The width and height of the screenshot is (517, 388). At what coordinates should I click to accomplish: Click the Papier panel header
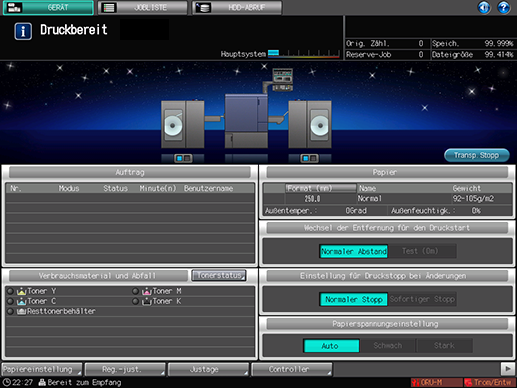pyautogui.click(x=387, y=172)
